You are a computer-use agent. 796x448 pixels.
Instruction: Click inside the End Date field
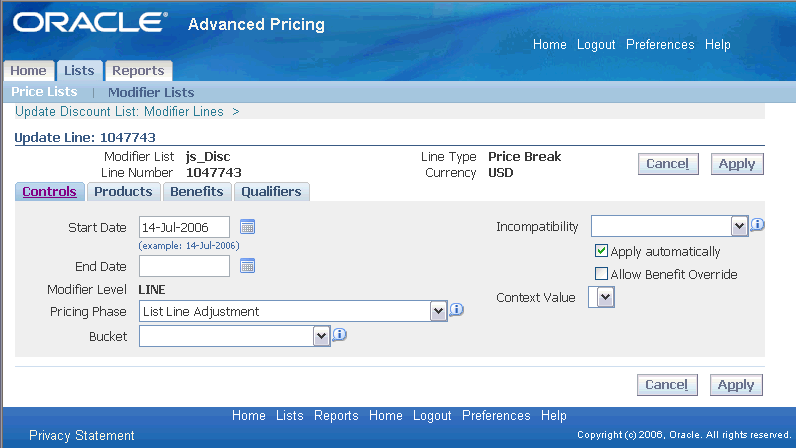pos(184,266)
